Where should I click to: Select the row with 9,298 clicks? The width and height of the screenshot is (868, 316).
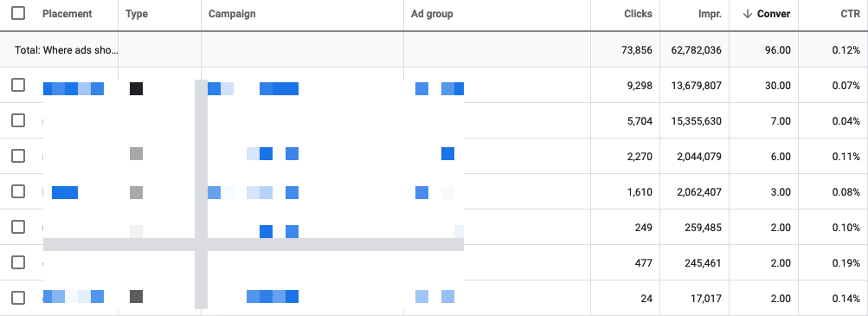[x=18, y=85]
